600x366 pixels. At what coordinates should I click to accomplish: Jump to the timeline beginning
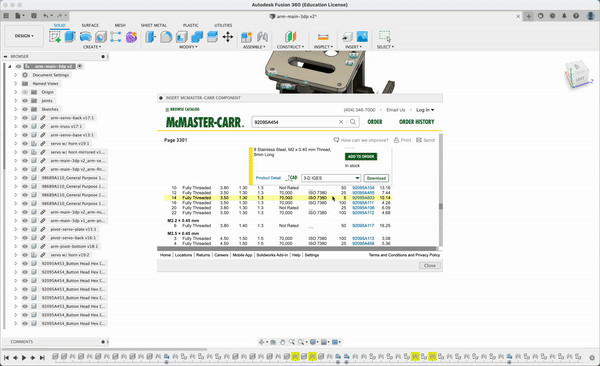point(6,358)
